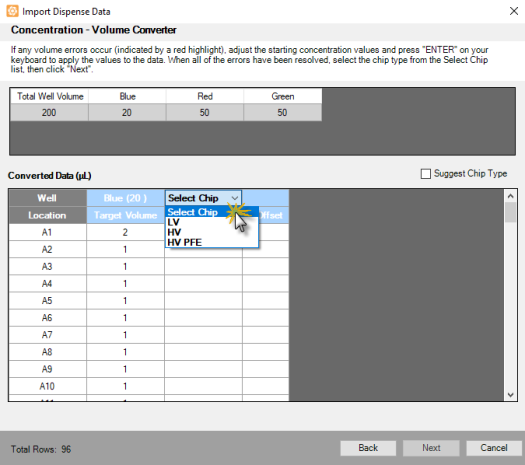Click the vertical scrollbar thumb
Viewport: 525px width, 465px height.
(510, 212)
